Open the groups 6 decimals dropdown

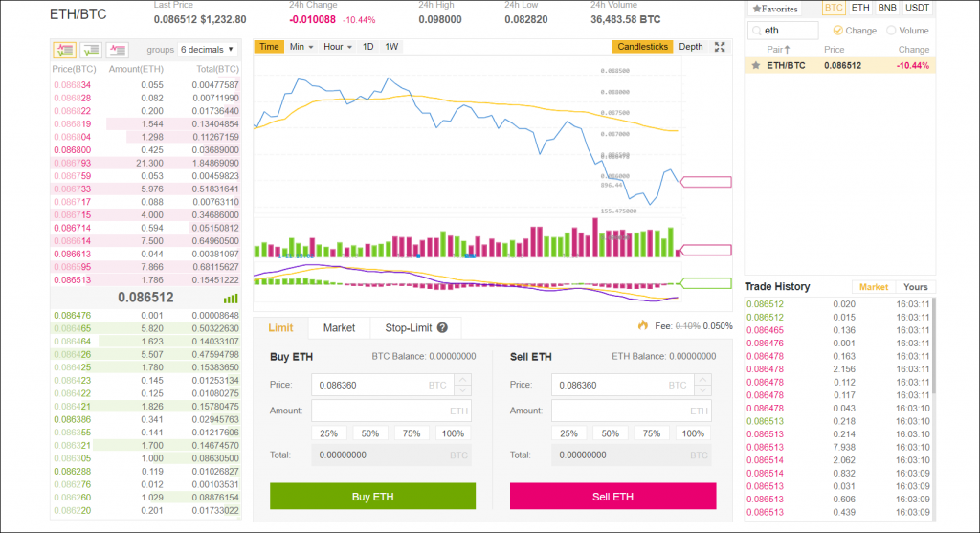(207, 50)
